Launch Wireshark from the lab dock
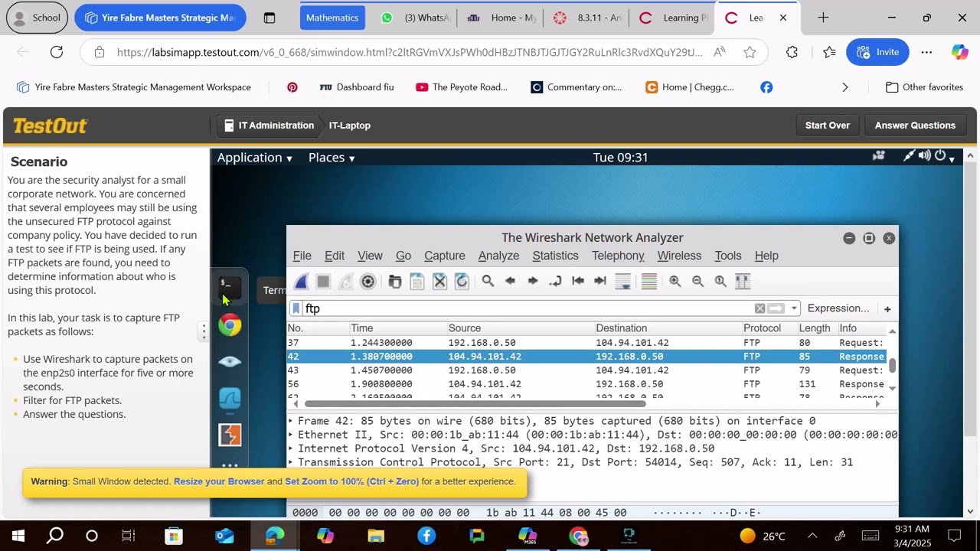Viewport: 980px width, 551px height. 230,399
